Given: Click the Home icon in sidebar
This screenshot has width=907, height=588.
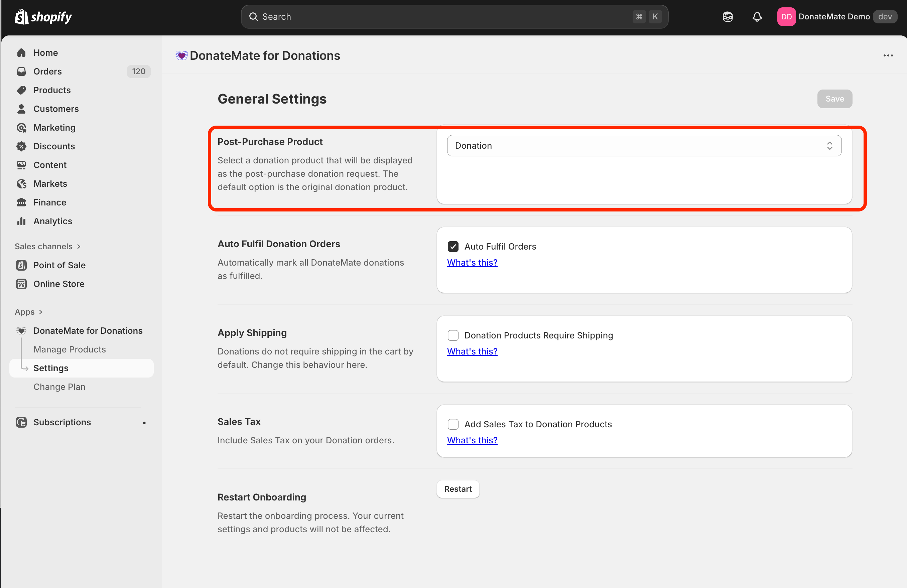Looking at the screenshot, I should (x=21, y=52).
